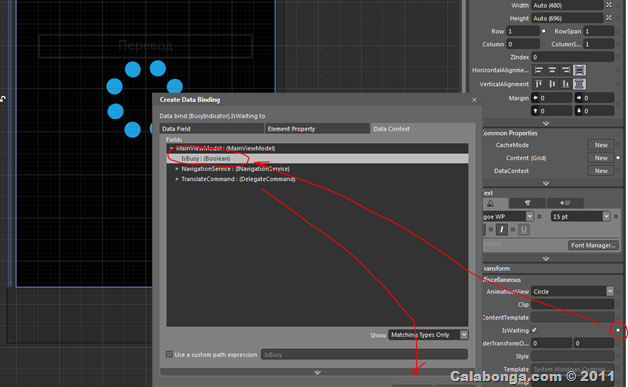This screenshot has height=387, width=628.
Task: Click left Margin value field
Action: (x=552, y=98)
